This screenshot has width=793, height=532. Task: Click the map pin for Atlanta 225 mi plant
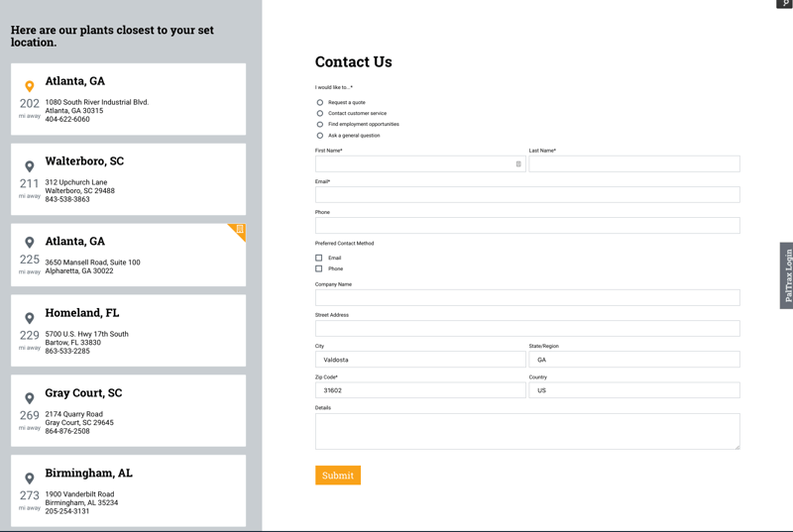pos(30,243)
